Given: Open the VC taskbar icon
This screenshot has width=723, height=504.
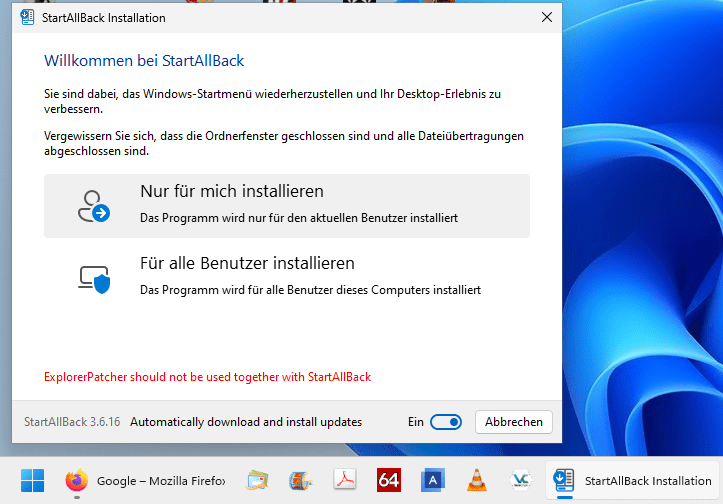Looking at the screenshot, I should [521, 480].
